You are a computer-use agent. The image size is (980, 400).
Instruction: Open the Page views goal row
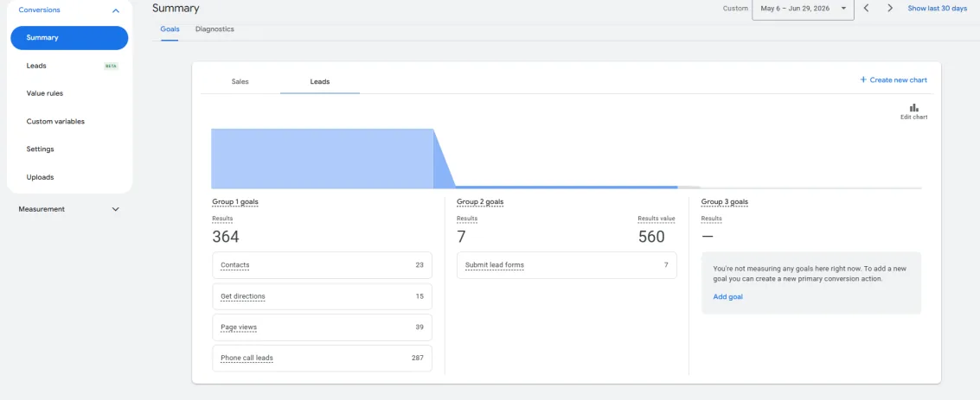point(322,327)
